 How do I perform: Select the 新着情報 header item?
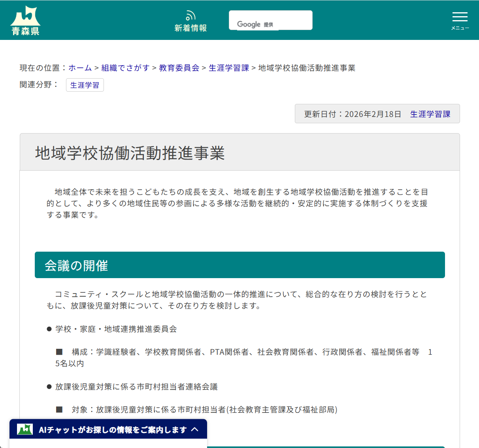point(191,28)
